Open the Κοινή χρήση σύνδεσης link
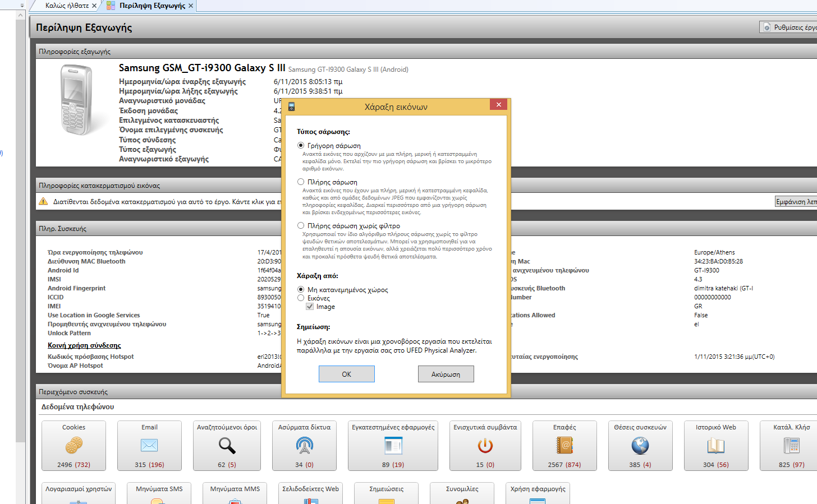 click(x=84, y=345)
